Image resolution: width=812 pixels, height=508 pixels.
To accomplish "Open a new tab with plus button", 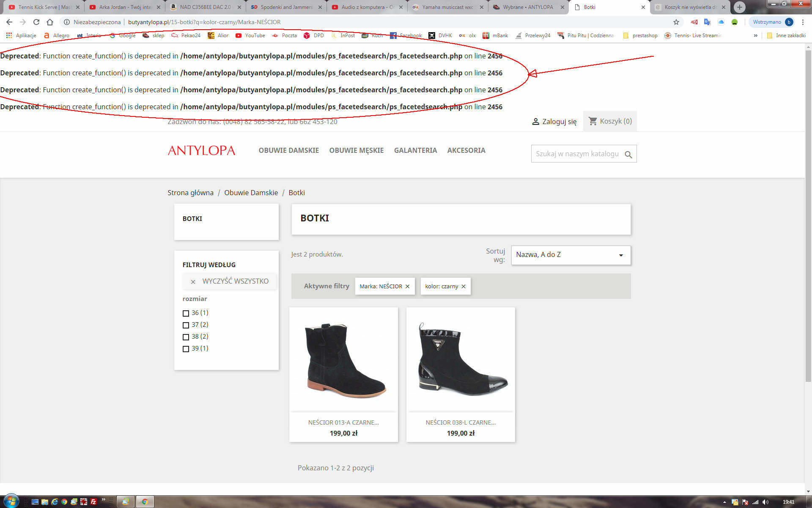I will tap(739, 7).
